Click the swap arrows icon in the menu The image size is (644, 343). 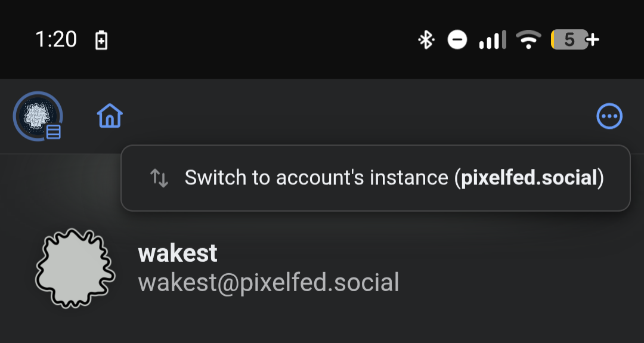point(159,178)
